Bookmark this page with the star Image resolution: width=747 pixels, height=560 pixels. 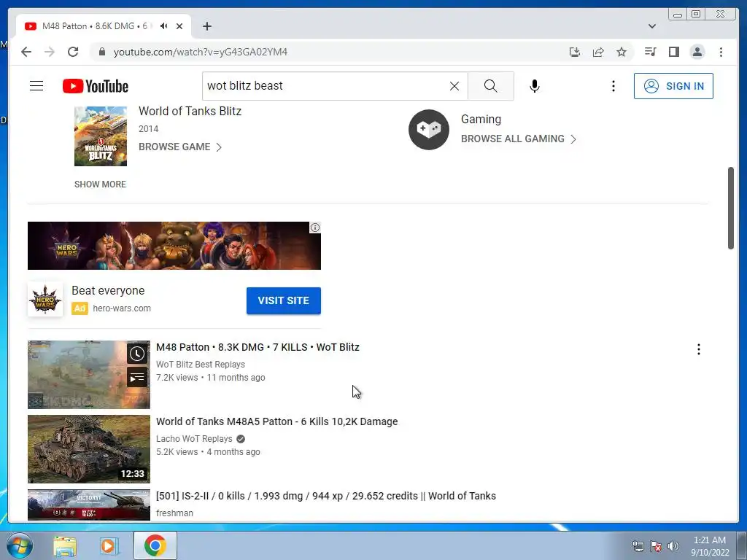pyautogui.click(x=622, y=52)
